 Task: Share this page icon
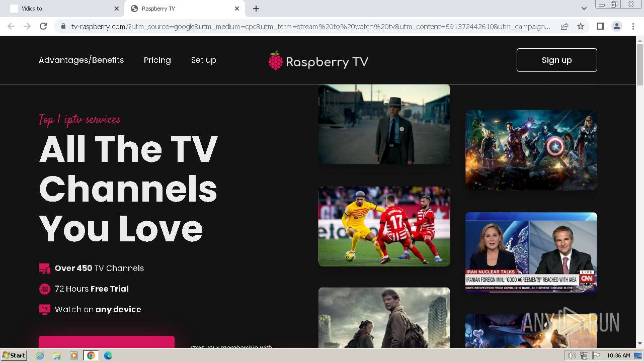click(565, 26)
